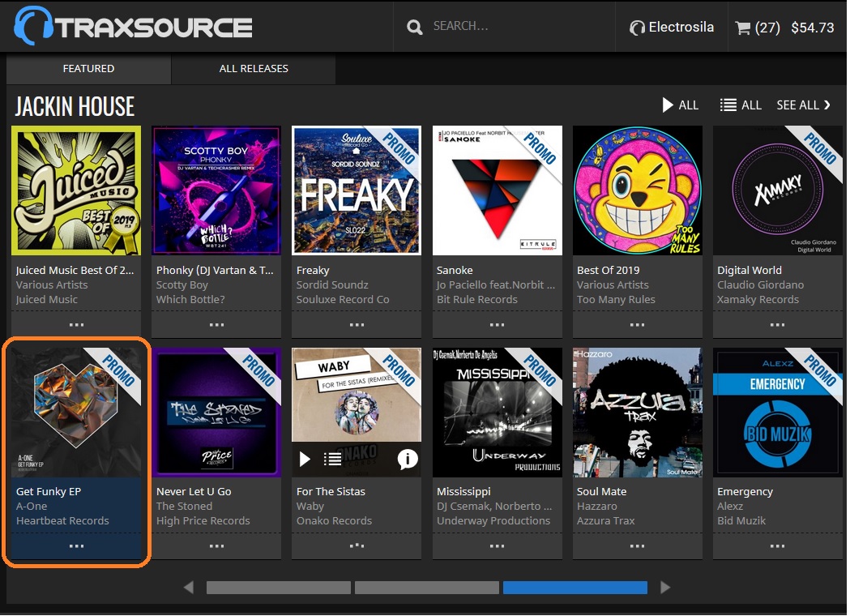Viewport: 850px width, 616px height.
Task: Add For The Sistas to queue
Action: 332,460
